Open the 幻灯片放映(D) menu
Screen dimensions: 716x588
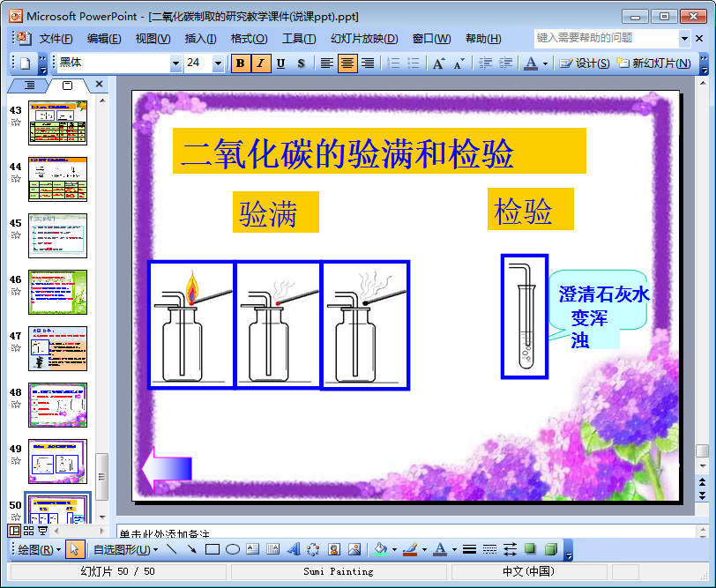click(x=363, y=39)
